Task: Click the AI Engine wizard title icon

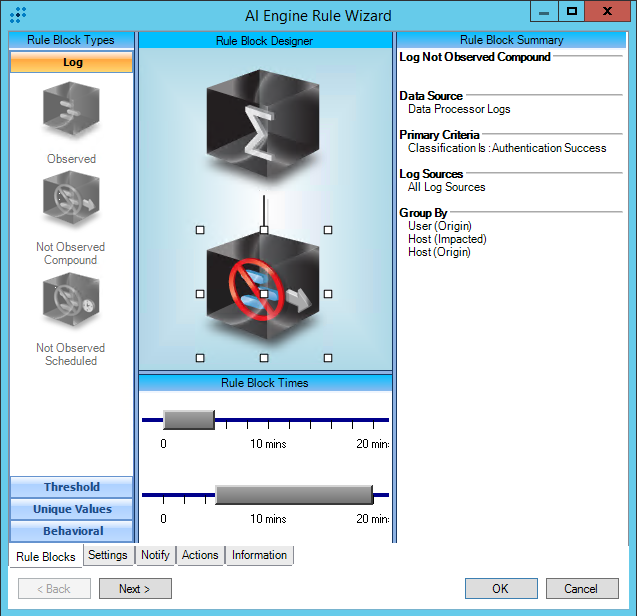Action: click(x=18, y=15)
